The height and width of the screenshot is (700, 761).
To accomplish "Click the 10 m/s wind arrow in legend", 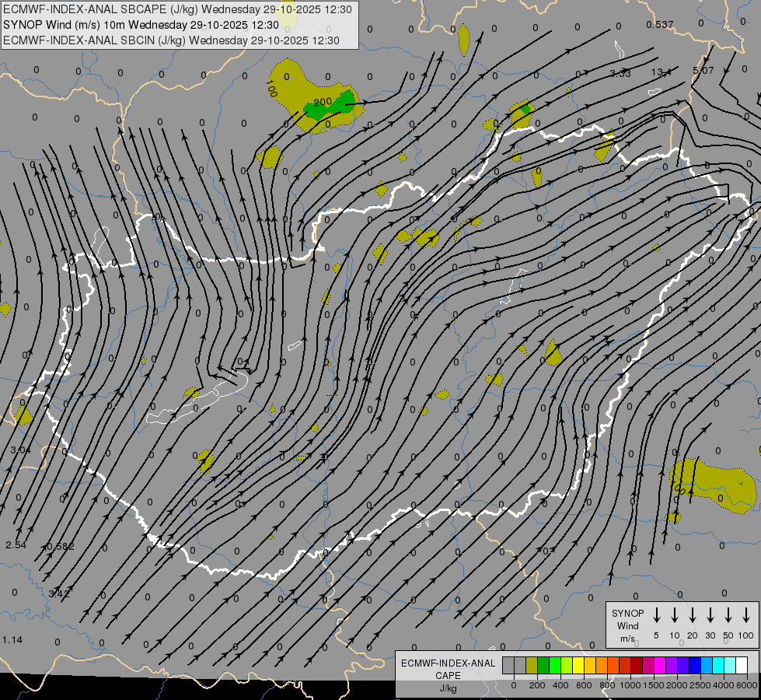I will [675, 615].
